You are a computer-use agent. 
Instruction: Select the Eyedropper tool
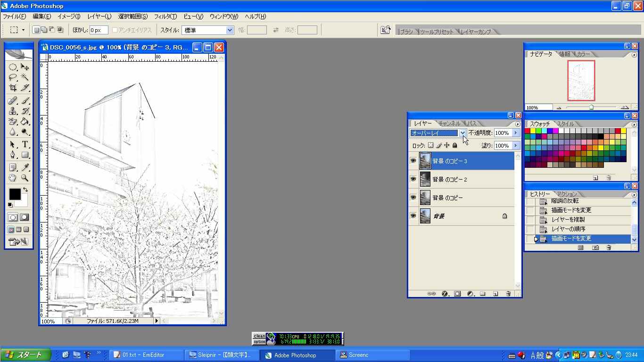[x=25, y=168]
